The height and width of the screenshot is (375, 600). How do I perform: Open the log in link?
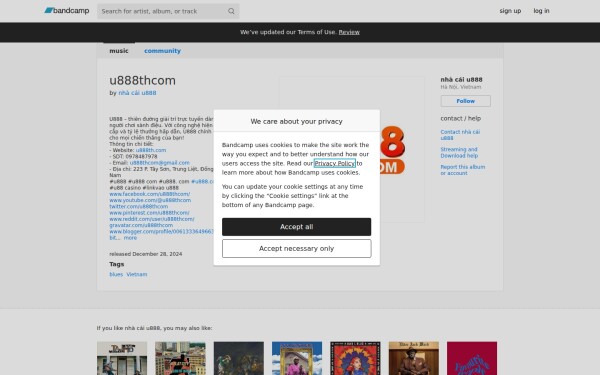[x=541, y=11]
